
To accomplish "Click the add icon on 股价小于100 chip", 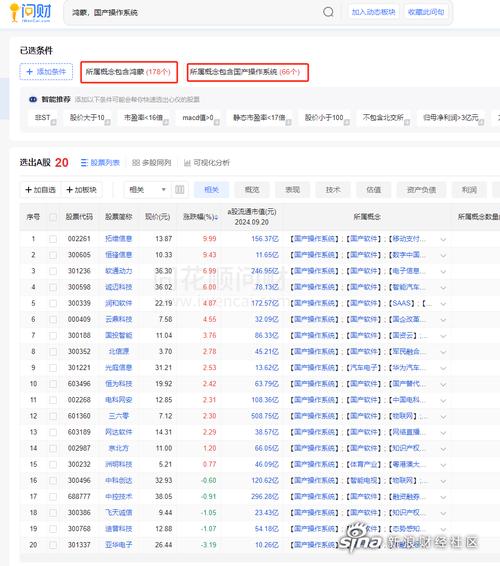I will [x=347, y=122].
